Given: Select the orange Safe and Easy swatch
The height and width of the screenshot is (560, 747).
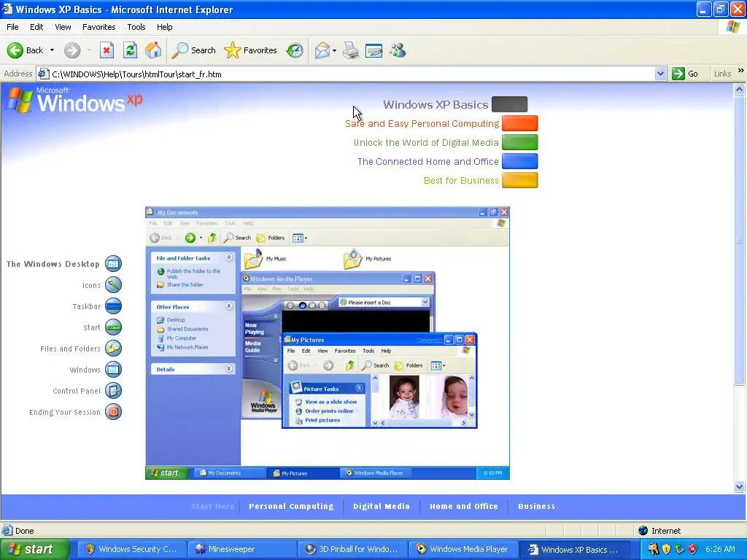Looking at the screenshot, I should (x=519, y=122).
